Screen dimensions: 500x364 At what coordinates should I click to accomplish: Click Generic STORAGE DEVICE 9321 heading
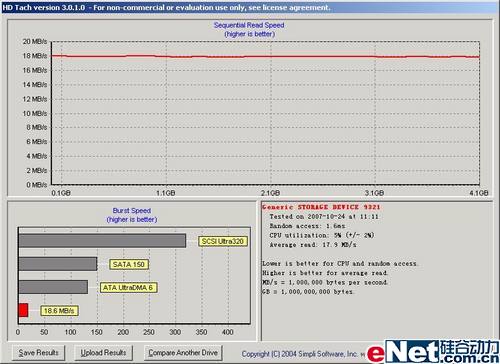[x=321, y=207]
